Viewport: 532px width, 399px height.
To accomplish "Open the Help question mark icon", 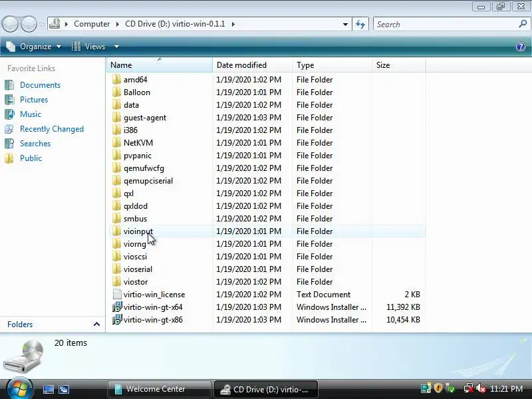I will tap(521, 47).
